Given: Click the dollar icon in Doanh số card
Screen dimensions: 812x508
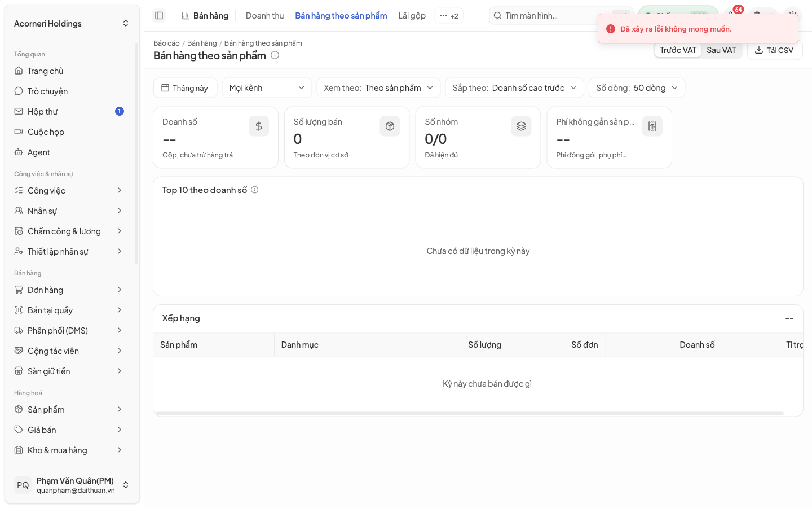Looking at the screenshot, I should tap(259, 126).
